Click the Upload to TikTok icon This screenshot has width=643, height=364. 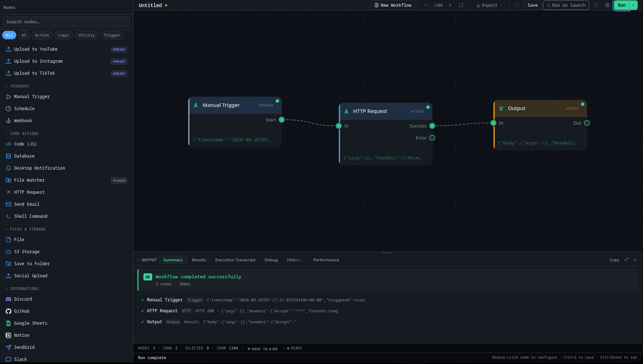pyautogui.click(x=8, y=73)
